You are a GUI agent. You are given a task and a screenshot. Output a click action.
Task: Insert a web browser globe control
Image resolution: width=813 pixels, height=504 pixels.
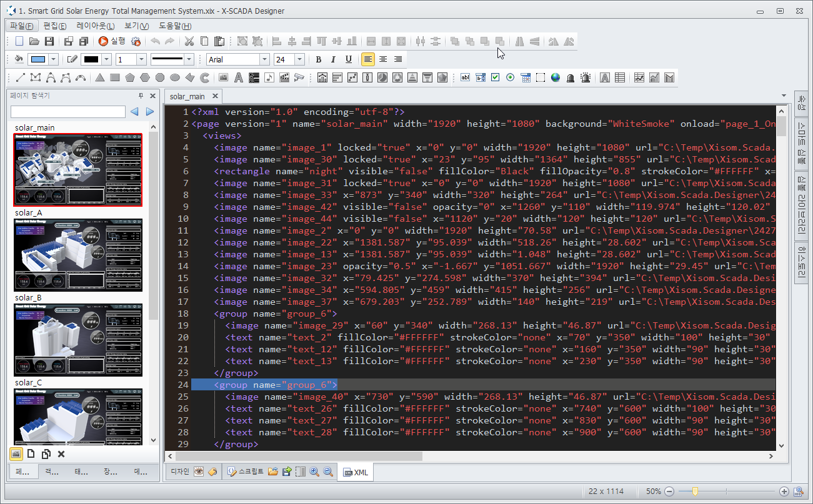(x=556, y=77)
